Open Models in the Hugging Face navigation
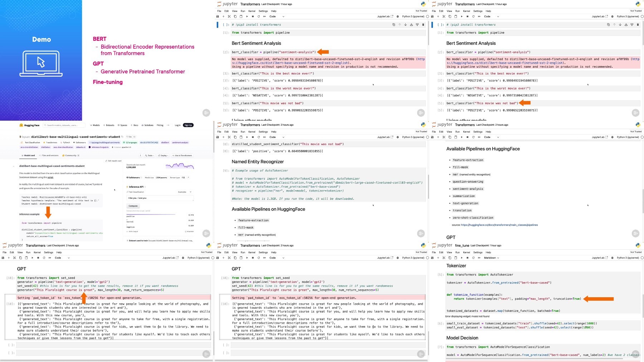Viewport: 644px width, 362px height. [x=95, y=125]
